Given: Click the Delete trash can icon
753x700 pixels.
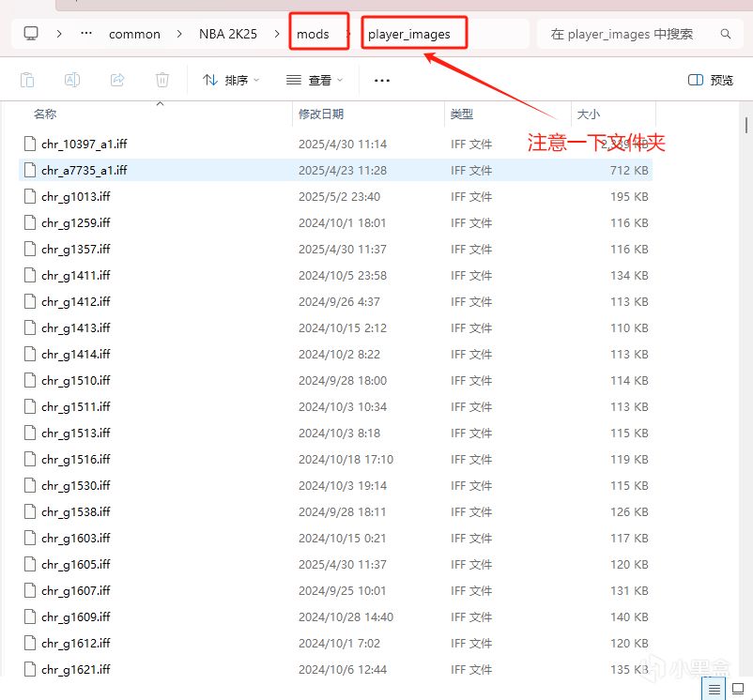Looking at the screenshot, I should pyautogui.click(x=162, y=80).
